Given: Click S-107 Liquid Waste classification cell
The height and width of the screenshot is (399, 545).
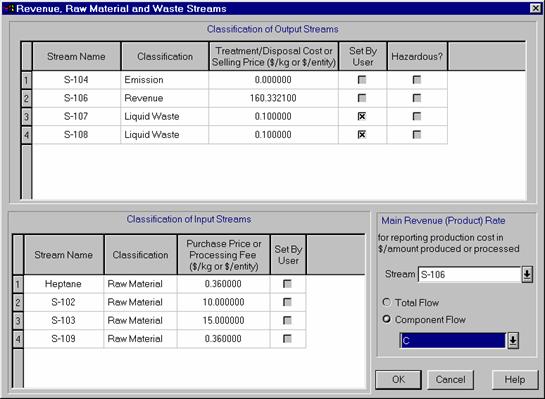Looking at the screenshot, I should 165,116.
